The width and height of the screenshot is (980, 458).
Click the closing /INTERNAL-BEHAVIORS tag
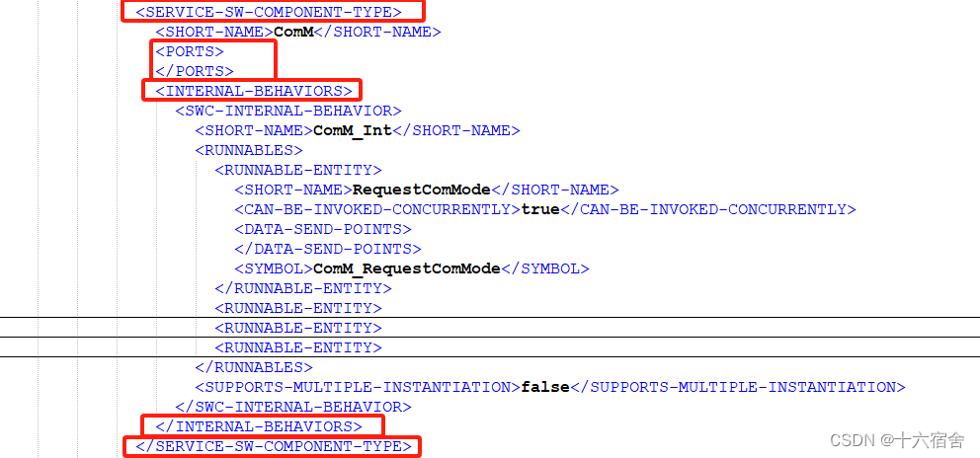point(259,426)
